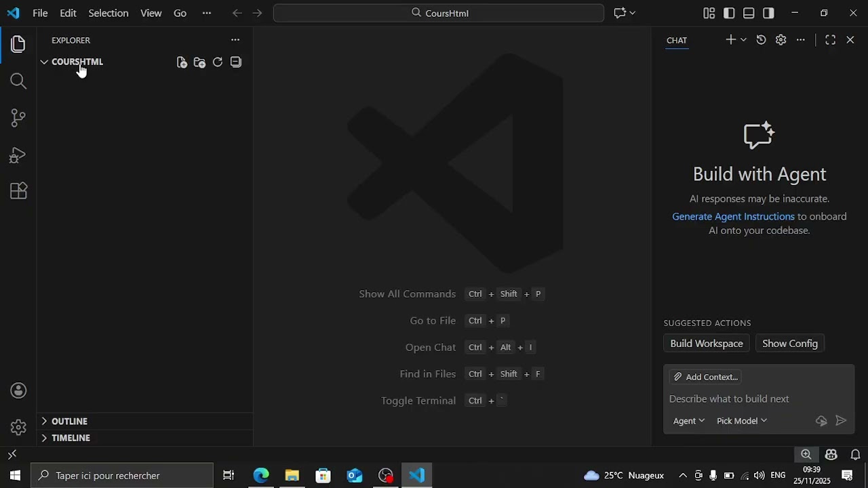Go forward in navigation history
The image size is (868, 488).
click(x=257, y=13)
